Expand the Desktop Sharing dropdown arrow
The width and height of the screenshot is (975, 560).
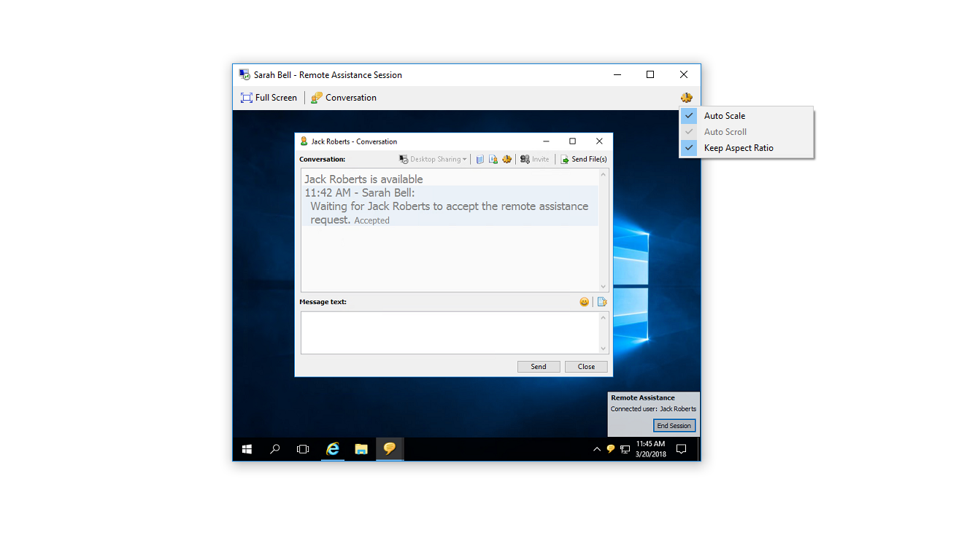coord(465,159)
